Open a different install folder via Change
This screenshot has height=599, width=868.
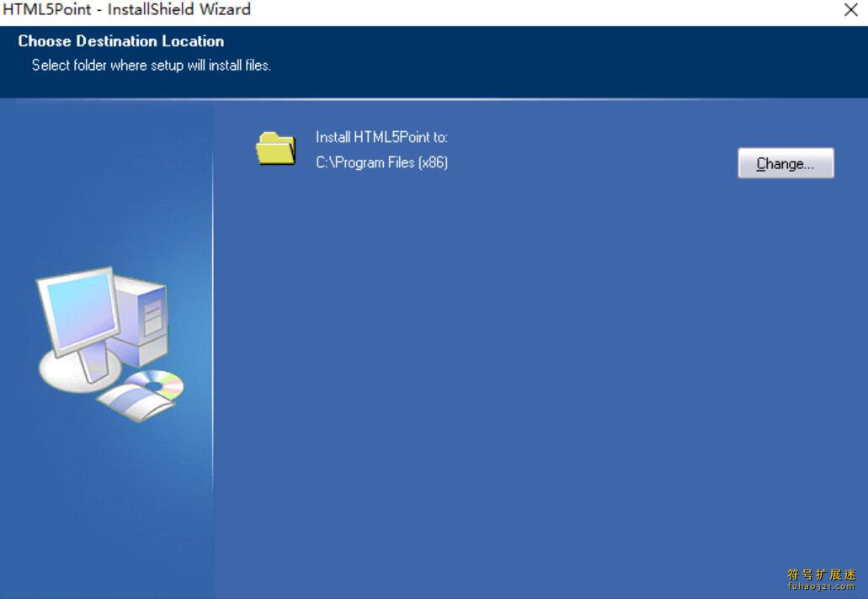pos(785,163)
